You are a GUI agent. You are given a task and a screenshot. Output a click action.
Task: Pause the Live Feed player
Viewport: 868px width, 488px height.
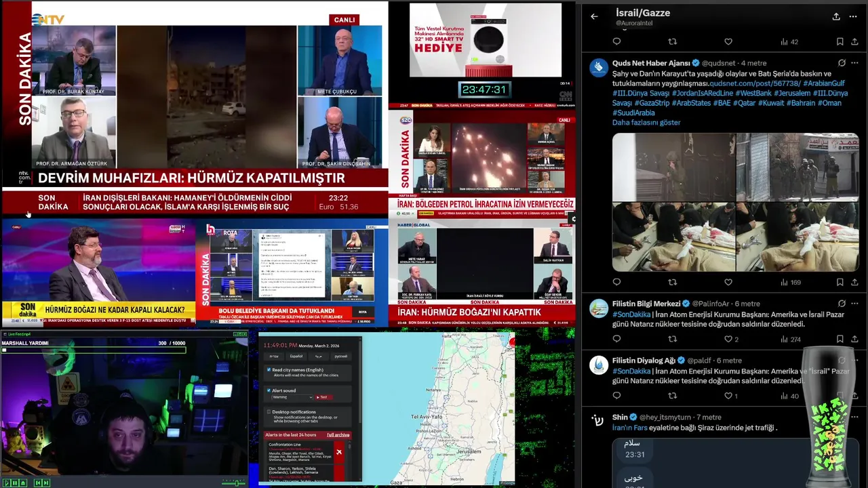[x=14, y=483]
